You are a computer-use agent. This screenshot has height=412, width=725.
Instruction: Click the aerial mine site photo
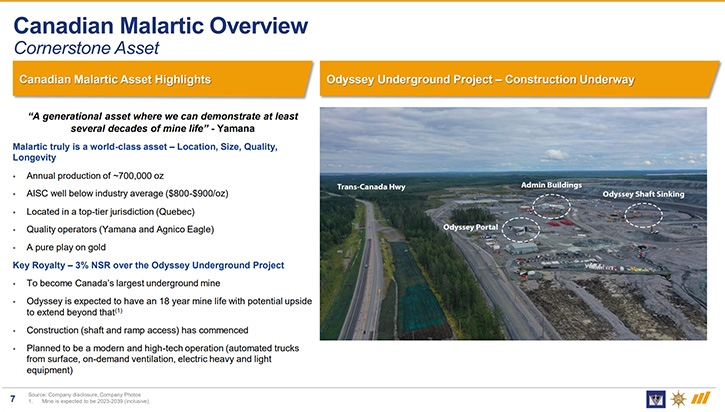[513, 224]
